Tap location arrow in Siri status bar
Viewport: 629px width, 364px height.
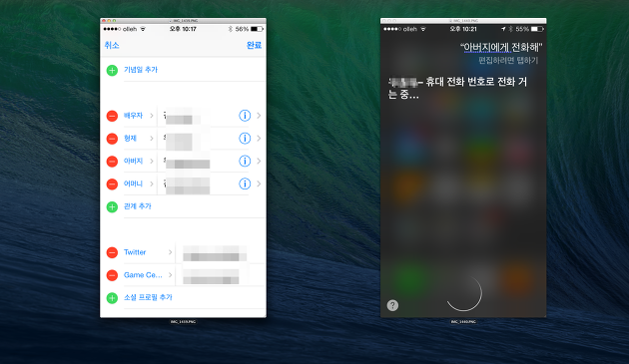point(503,29)
